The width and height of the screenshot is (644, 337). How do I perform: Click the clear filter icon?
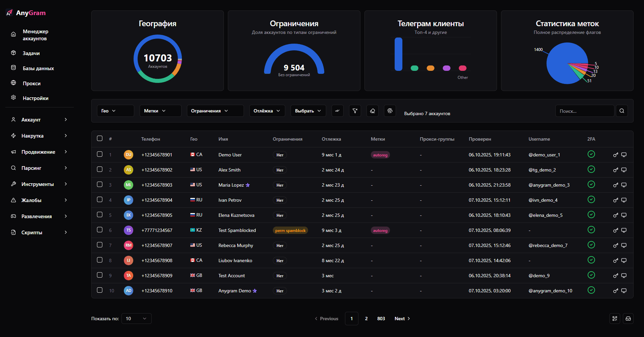point(355,111)
